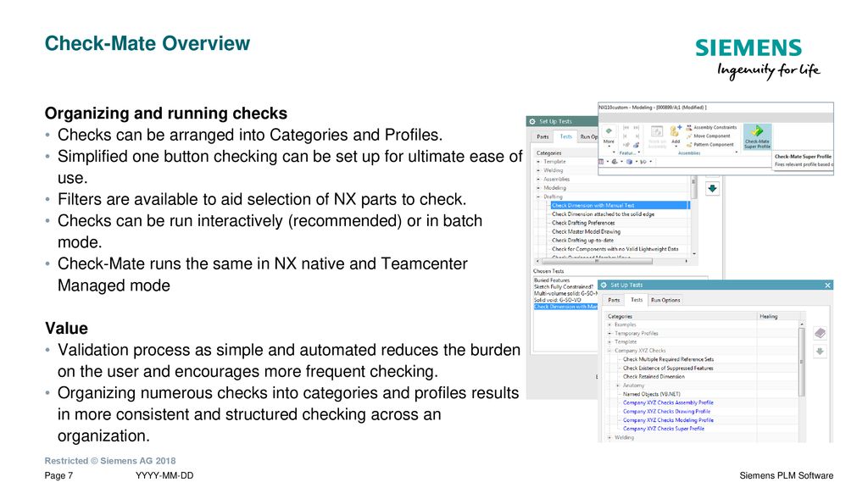Click the More icon in the Feature group
Viewport: 868px width, 488px height.
tap(609, 131)
